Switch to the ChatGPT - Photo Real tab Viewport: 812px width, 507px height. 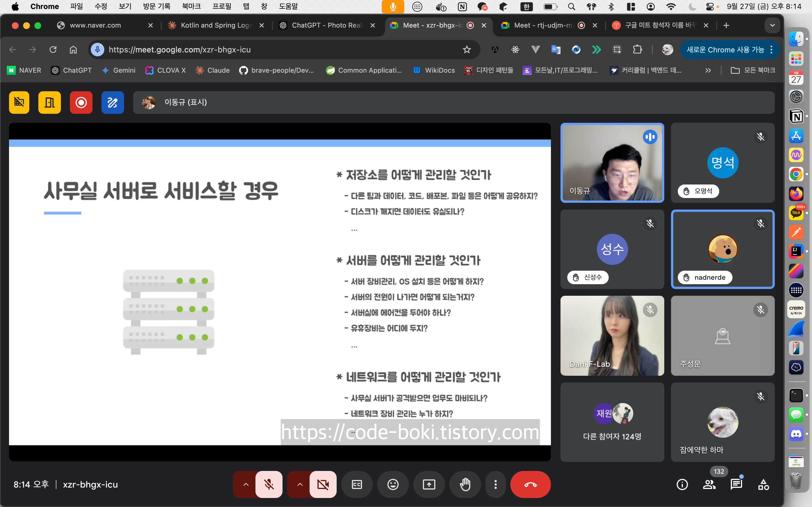click(x=327, y=25)
